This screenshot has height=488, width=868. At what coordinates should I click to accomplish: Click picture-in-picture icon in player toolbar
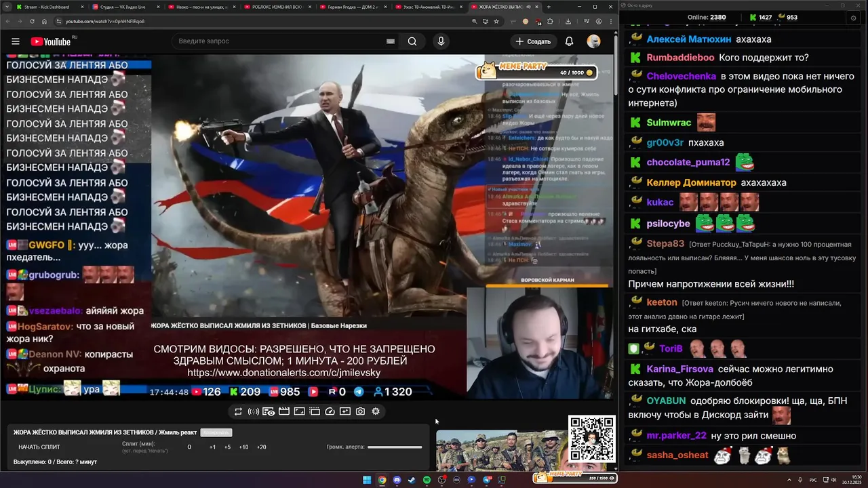[x=315, y=411]
